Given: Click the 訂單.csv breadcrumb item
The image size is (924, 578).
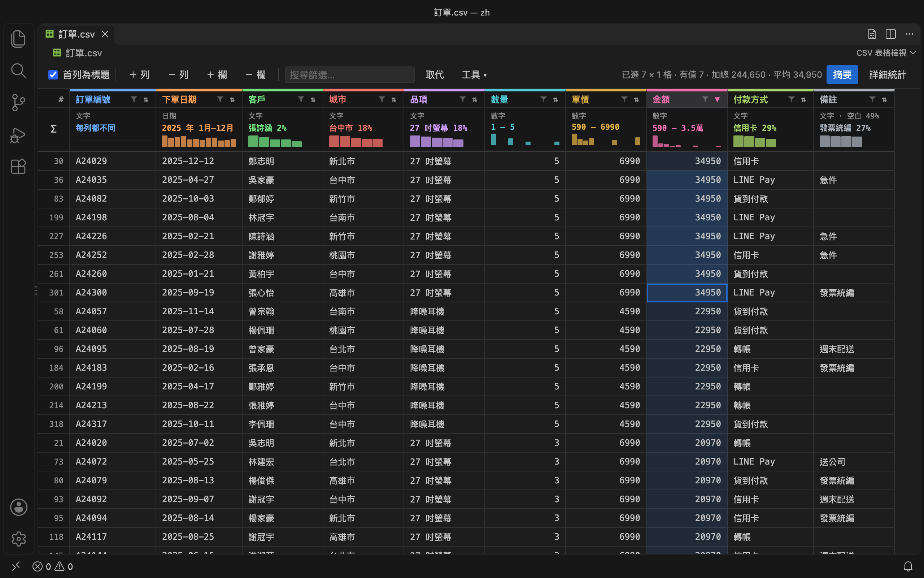Looking at the screenshot, I should [x=78, y=53].
